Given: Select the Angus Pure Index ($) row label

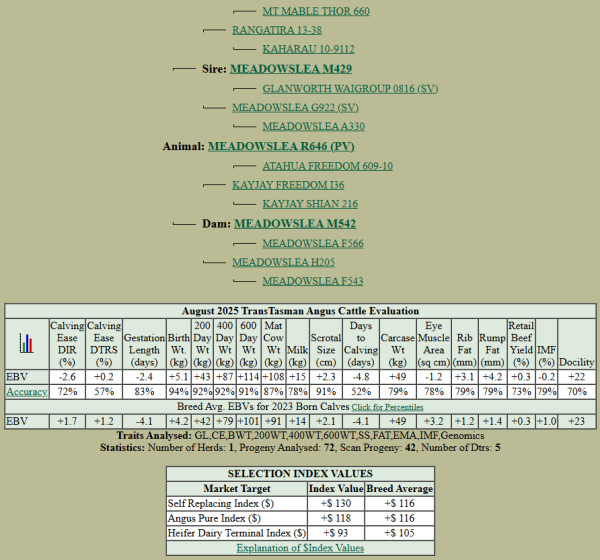Looking at the screenshot, I should (x=214, y=518).
